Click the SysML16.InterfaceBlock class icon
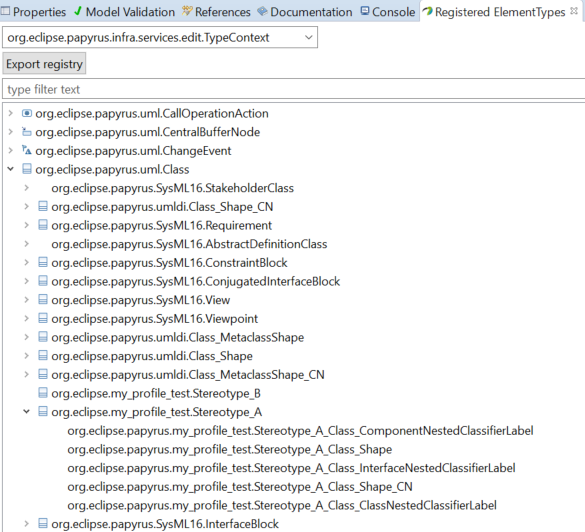The image size is (585, 532). pos(43,523)
